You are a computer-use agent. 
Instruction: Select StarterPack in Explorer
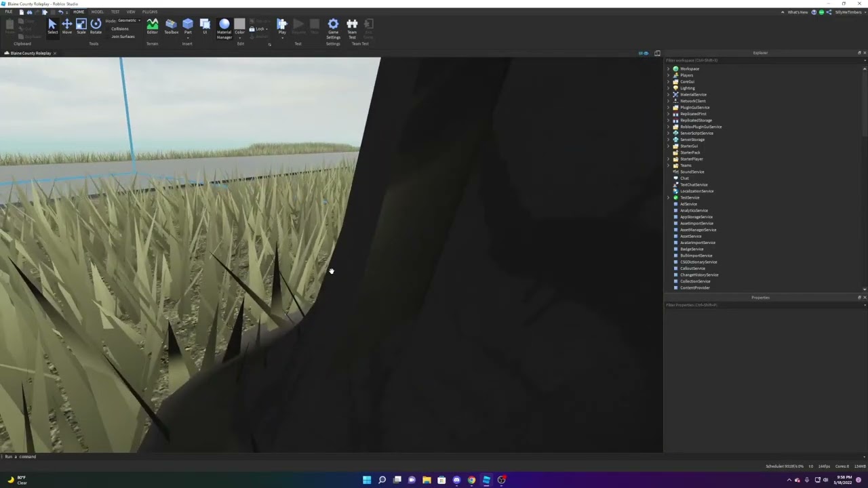[x=690, y=152]
